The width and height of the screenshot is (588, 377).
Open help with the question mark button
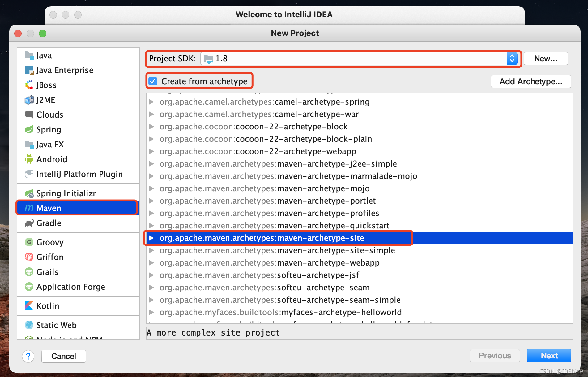[x=28, y=356]
